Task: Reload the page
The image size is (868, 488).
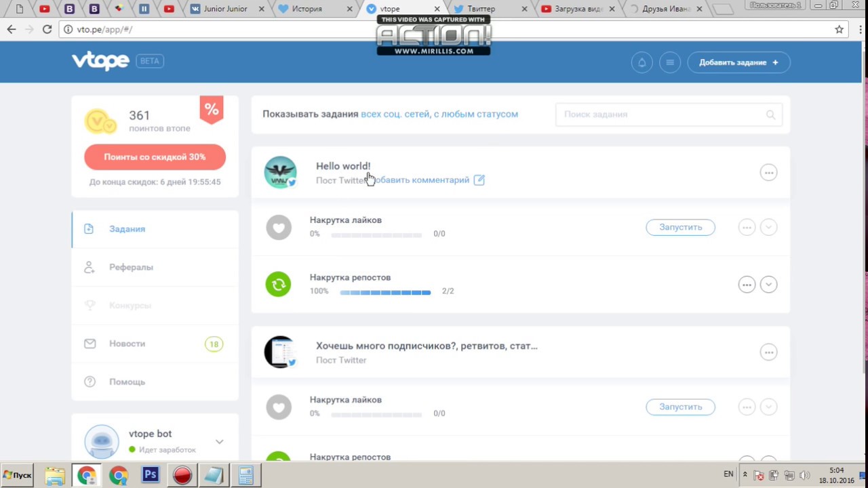Action: 47,29
